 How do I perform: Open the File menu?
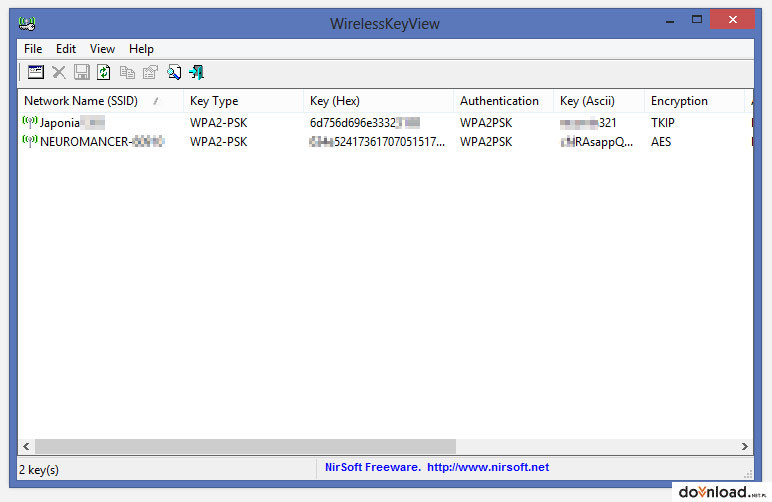pos(33,49)
